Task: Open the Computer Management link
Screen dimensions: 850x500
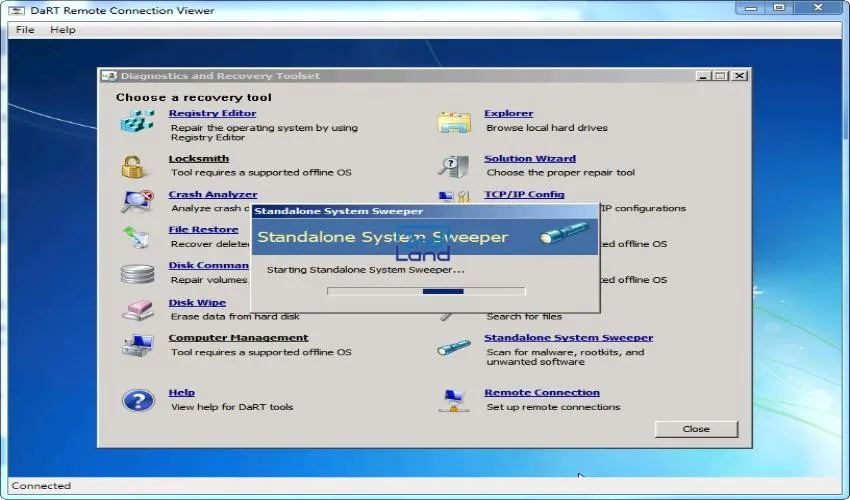Action: pyautogui.click(x=239, y=337)
